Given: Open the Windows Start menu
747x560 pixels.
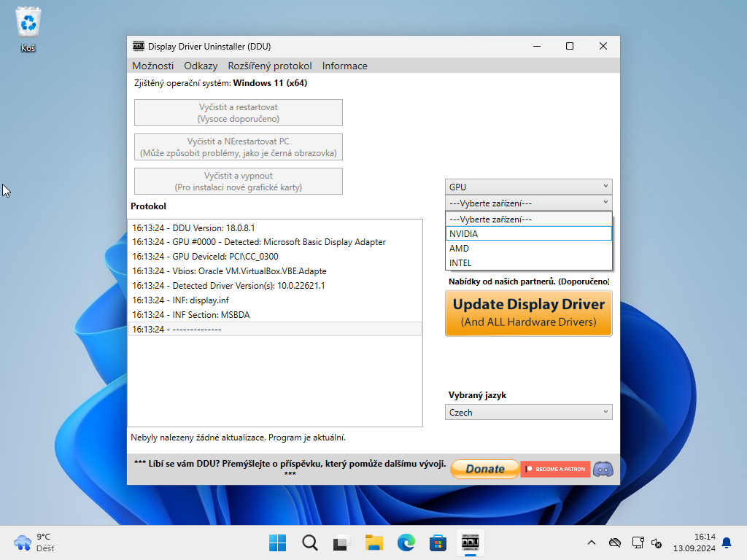Looking at the screenshot, I should [277, 542].
